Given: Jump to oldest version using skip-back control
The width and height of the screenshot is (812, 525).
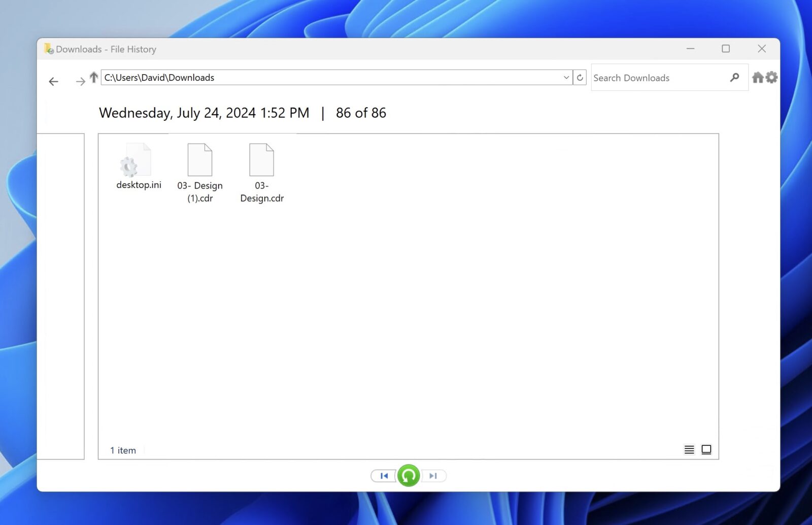Looking at the screenshot, I should tap(384, 476).
